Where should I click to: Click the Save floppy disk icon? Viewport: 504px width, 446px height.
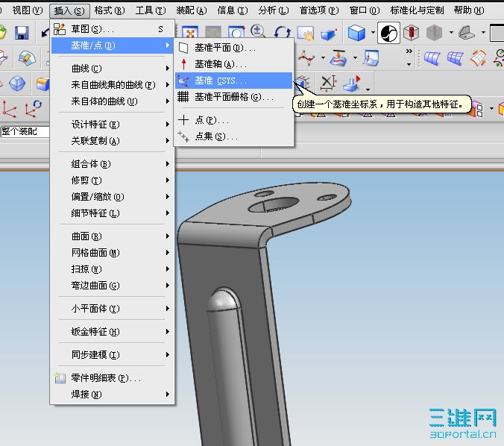pos(22,33)
